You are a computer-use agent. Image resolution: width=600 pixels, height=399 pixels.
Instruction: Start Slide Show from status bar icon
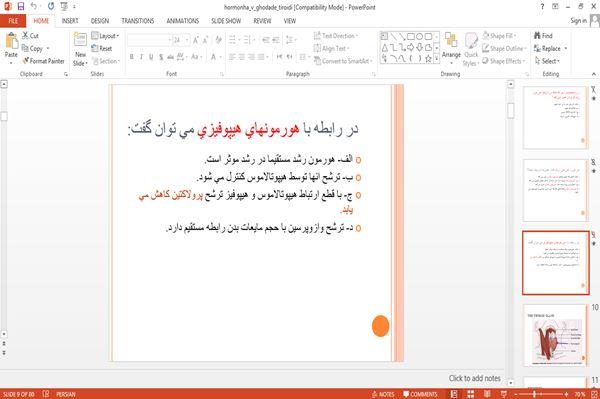[504, 394]
